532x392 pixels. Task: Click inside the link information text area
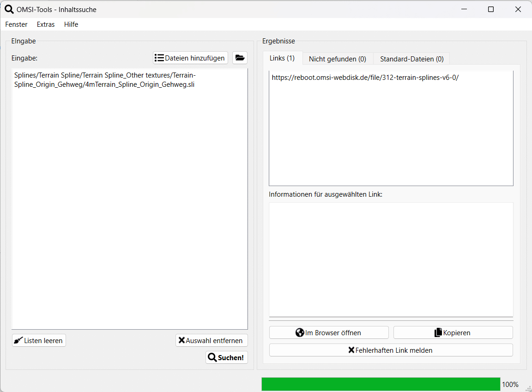click(391, 259)
